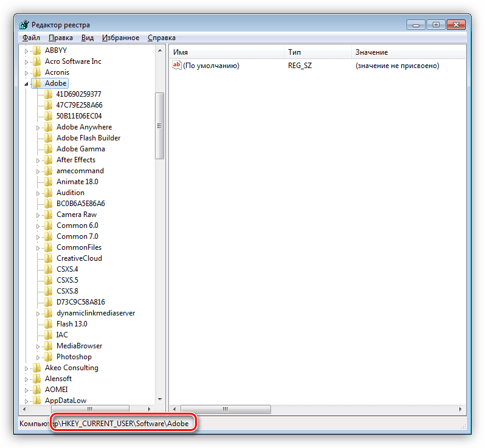This screenshot has height=448, width=485.
Task: Select the (По умолчанию) value name
Action: pyautogui.click(x=212, y=66)
